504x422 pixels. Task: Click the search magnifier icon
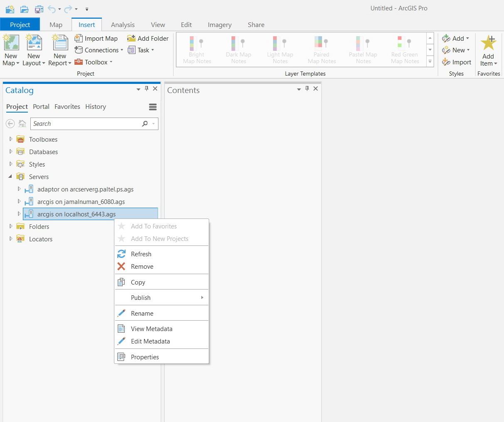145,123
